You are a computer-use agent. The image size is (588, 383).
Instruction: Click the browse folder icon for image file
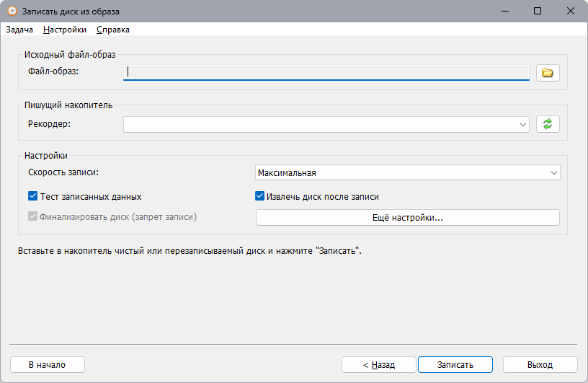coord(548,72)
